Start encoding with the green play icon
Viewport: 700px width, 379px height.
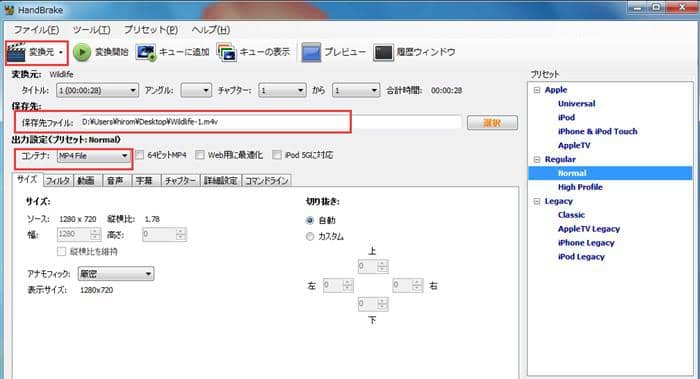[82, 52]
